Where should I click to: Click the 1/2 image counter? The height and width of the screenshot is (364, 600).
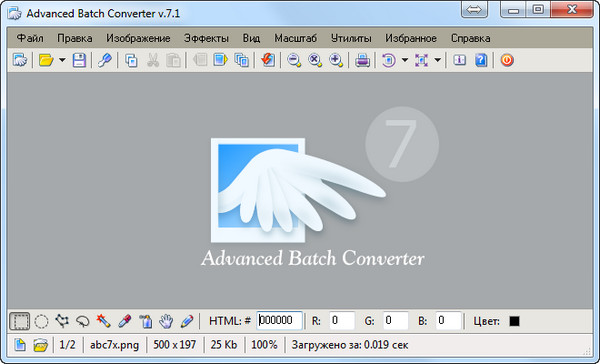[x=67, y=345]
